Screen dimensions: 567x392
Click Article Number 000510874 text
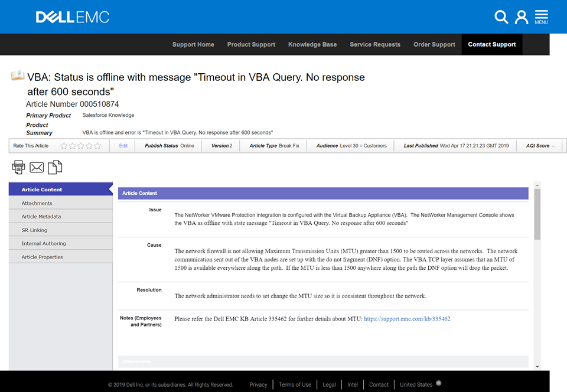tap(72, 104)
